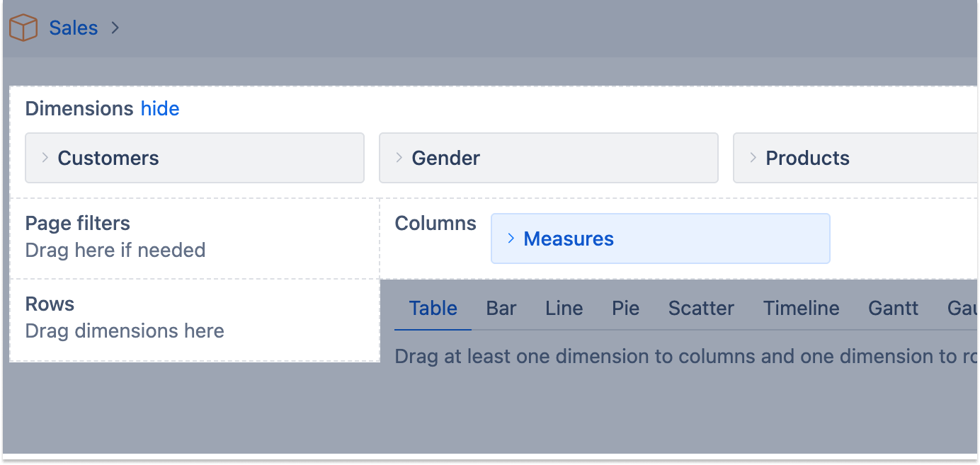This screenshot has height=465, width=980.
Task: Open the breadcrumb chevron next to Sales
Action: (x=115, y=28)
